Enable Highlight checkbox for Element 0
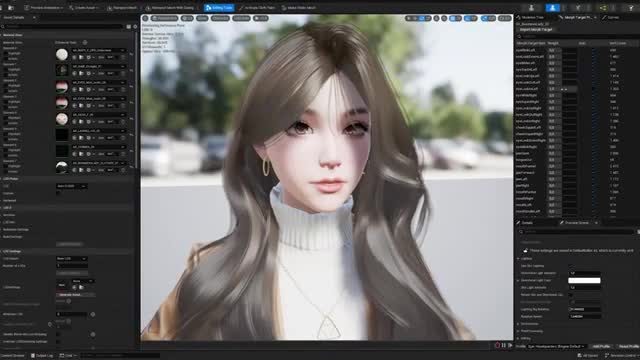Screen dimensions: 640x360 [x=5, y=53]
